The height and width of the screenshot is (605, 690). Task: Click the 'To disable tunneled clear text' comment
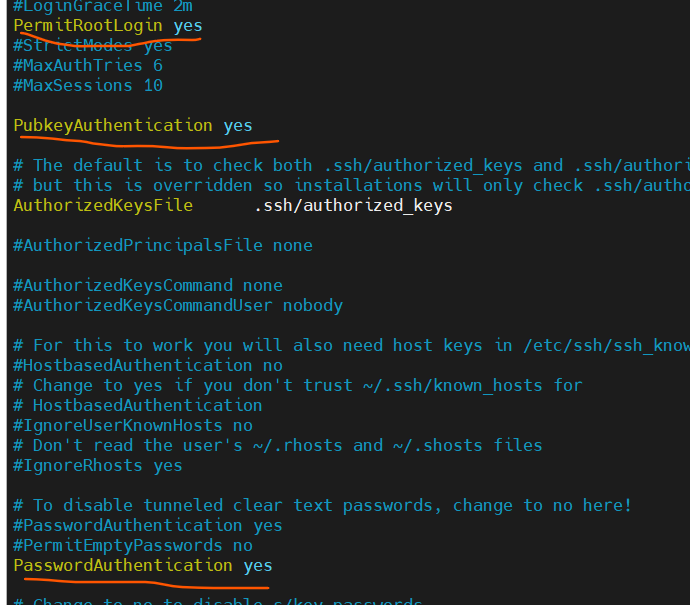tap(323, 506)
